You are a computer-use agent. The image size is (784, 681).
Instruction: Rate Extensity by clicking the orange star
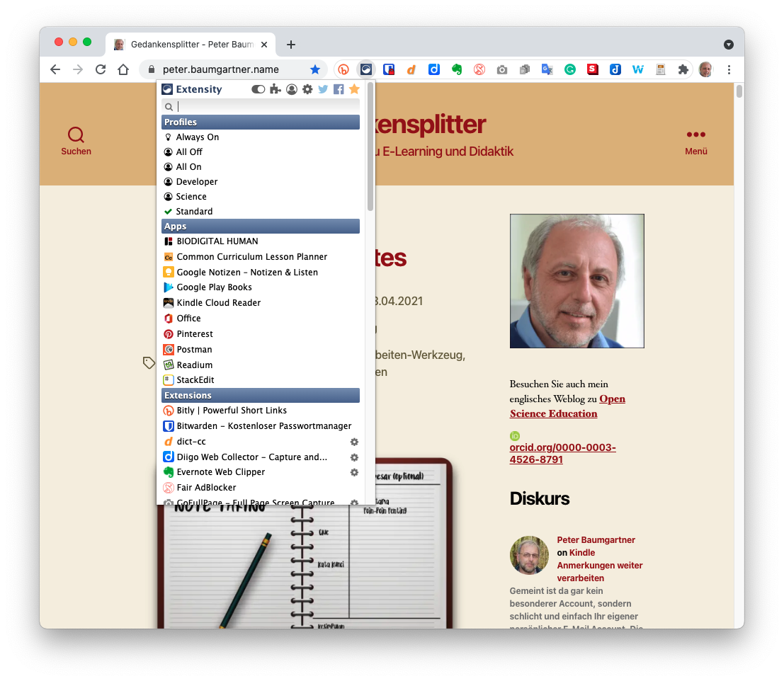click(353, 89)
